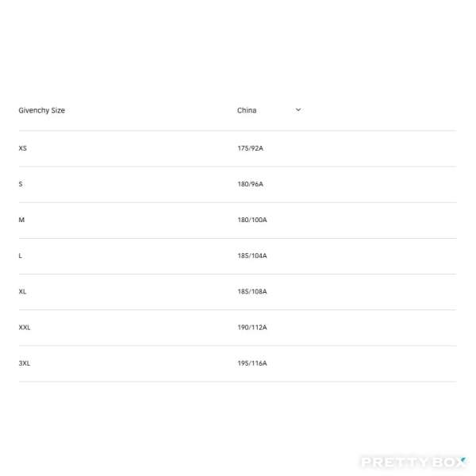Click the teal accent mark on Pretty Box logo
Viewport: 476px width, 476px height.
[462, 458]
